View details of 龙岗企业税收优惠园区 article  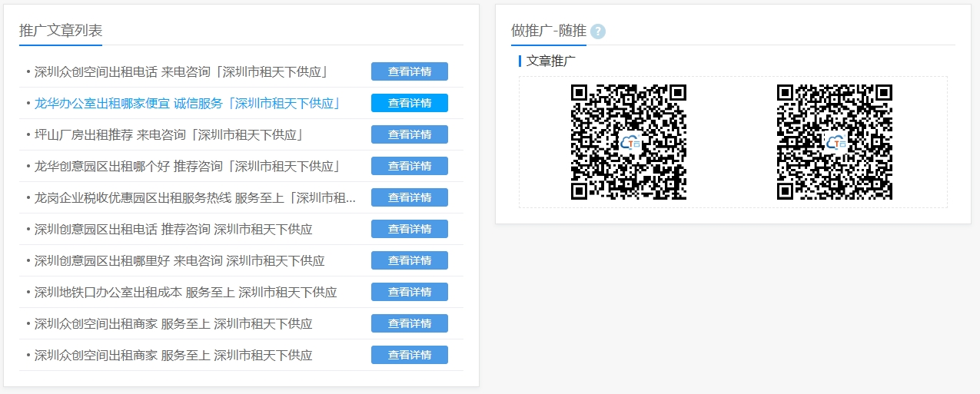coord(409,197)
